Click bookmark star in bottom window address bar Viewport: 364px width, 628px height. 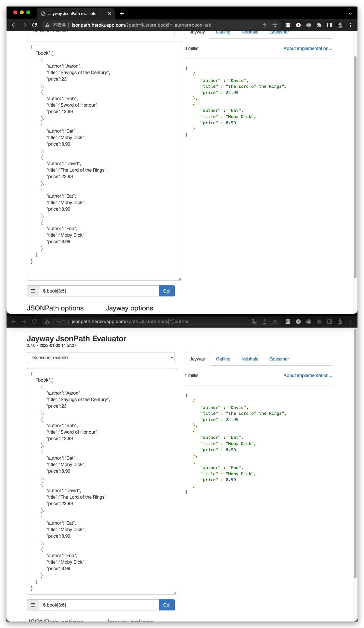pyautogui.click(x=275, y=321)
